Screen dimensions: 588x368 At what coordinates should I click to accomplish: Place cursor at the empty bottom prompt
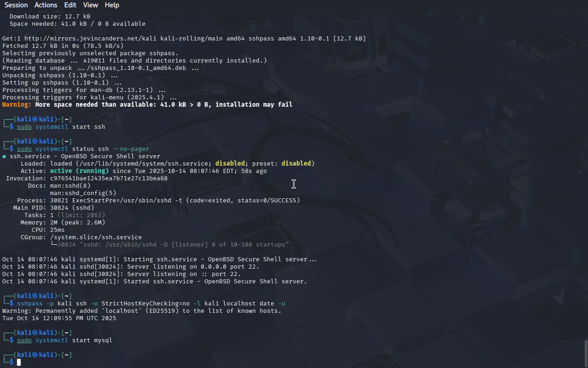19,362
